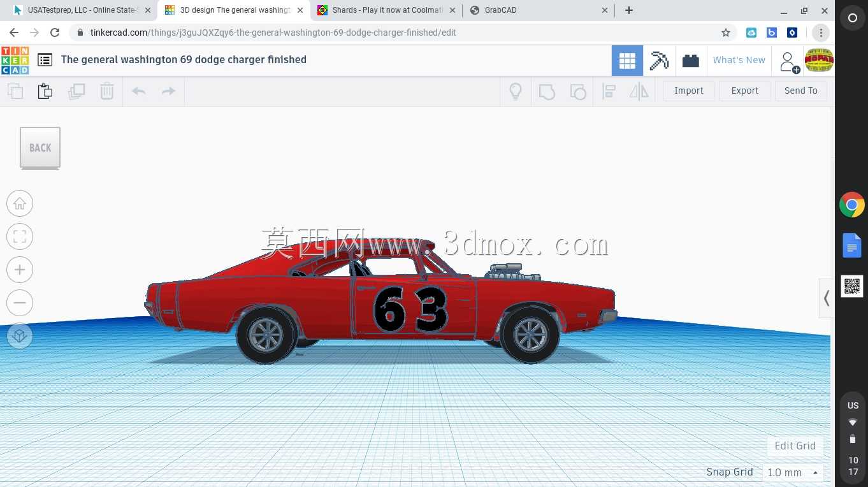Open system status tray with clock

pos(853,439)
